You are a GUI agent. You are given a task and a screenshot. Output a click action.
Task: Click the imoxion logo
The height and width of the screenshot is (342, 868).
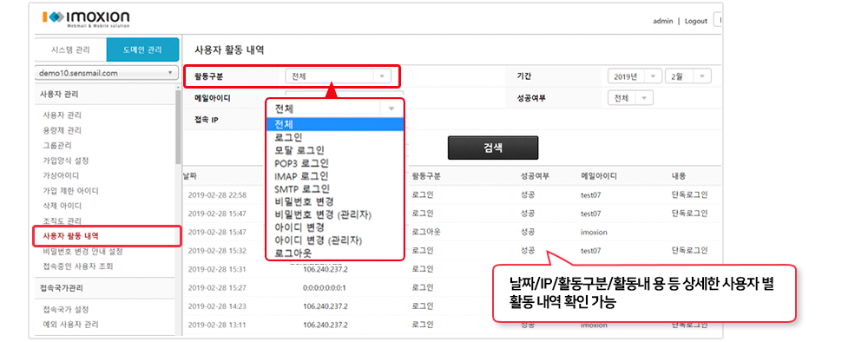coord(86,18)
